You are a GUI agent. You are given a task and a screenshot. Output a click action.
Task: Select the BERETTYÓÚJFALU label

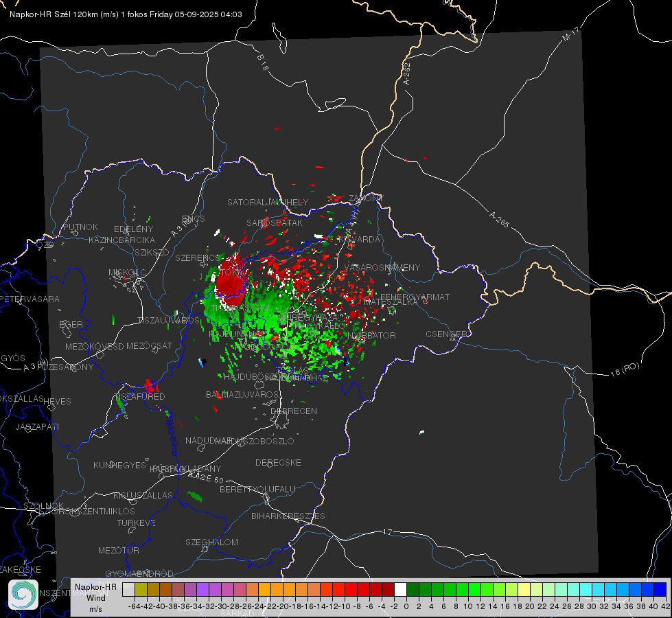[x=257, y=490]
